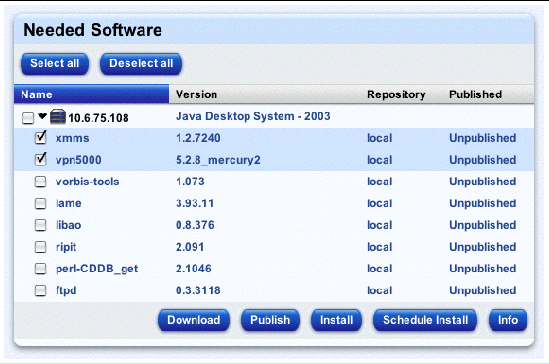Show Info for selected software
This screenshot has width=549, height=364.
click(508, 320)
